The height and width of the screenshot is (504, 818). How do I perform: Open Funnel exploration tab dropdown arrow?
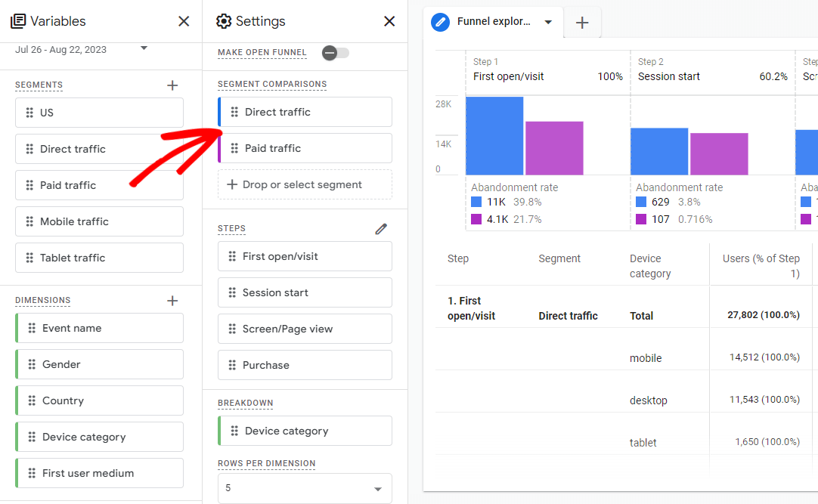coord(548,22)
